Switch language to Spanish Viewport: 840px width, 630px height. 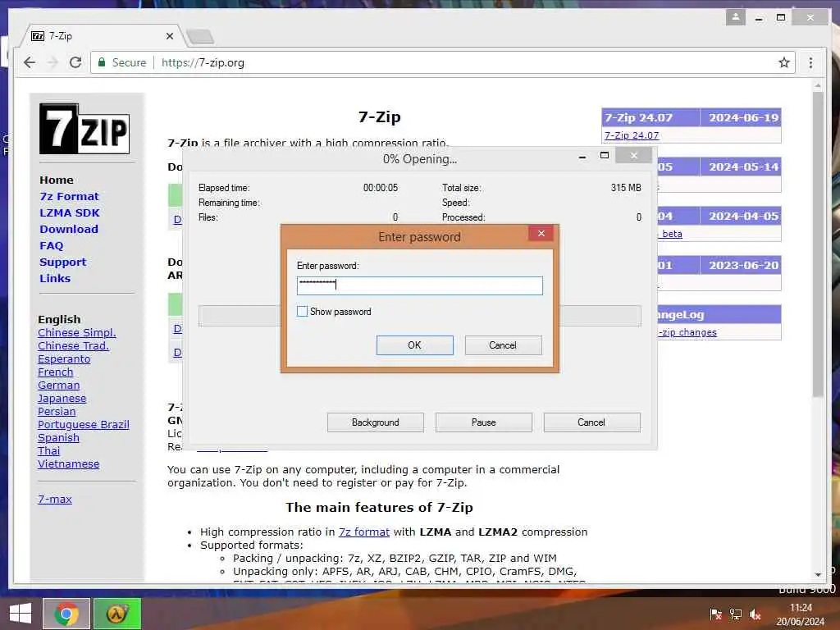[58, 438]
